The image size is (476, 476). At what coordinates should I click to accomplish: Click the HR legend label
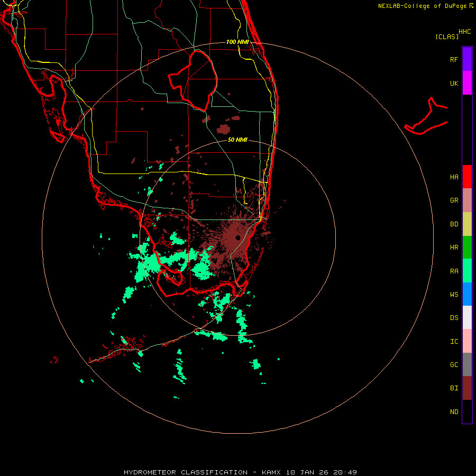pos(454,248)
